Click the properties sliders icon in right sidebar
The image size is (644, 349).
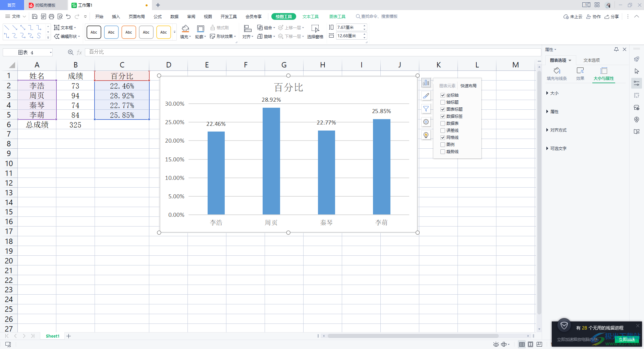click(x=637, y=83)
